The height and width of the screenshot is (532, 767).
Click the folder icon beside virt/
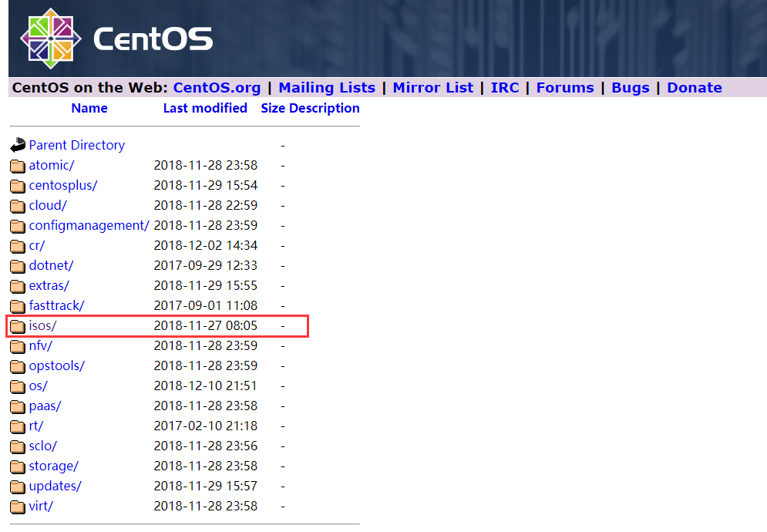click(18, 507)
